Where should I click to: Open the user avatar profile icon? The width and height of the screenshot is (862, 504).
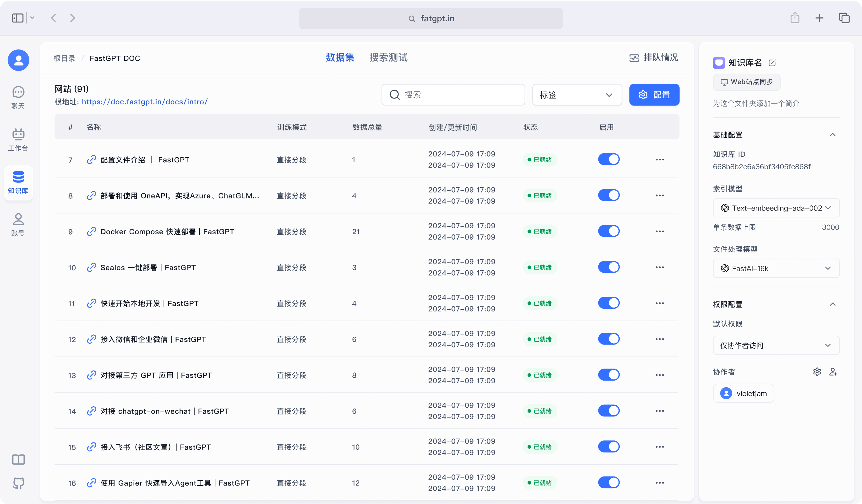[18, 60]
